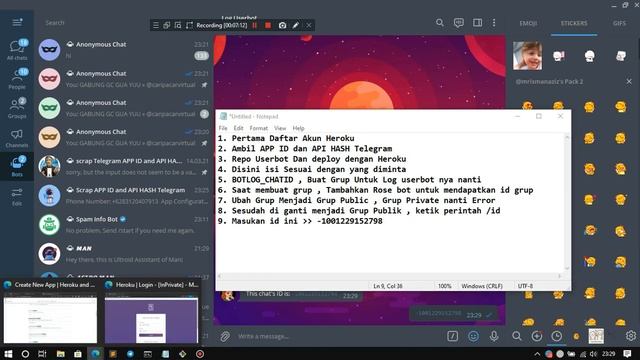Open Anonymous Chat with blue mask avatar
The height and width of the screenshot is (360, 640).
pos(123,50)
